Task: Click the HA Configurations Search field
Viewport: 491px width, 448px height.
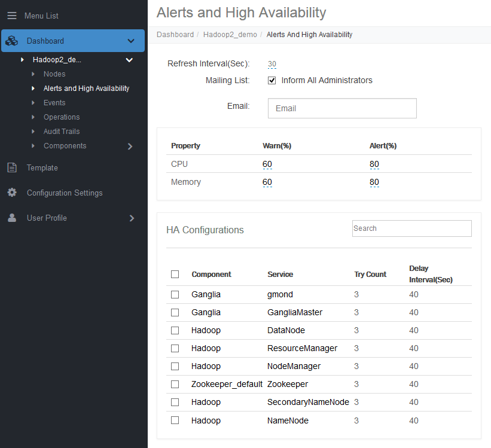Action: pos(411,228)
